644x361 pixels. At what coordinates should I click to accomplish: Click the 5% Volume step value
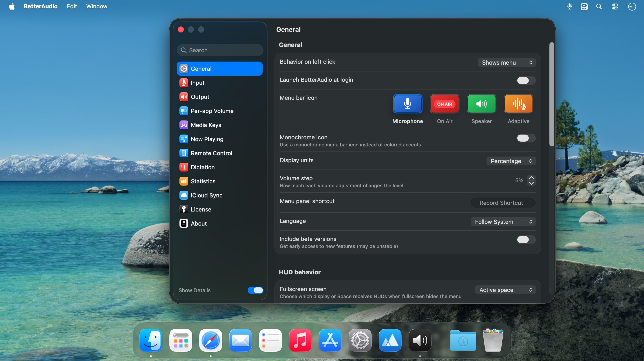click(x=519, y=180)
